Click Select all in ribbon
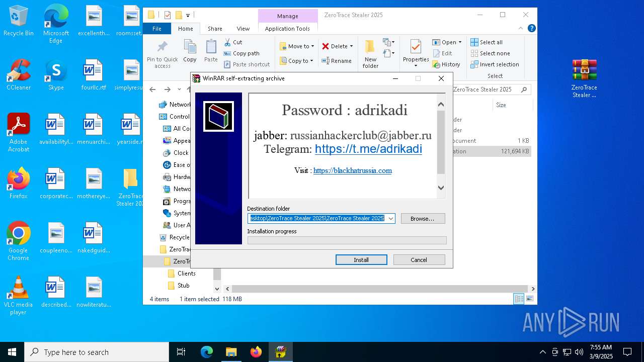Image resolution: width=644 pixels, height=362 pixels. pos(487,42)
